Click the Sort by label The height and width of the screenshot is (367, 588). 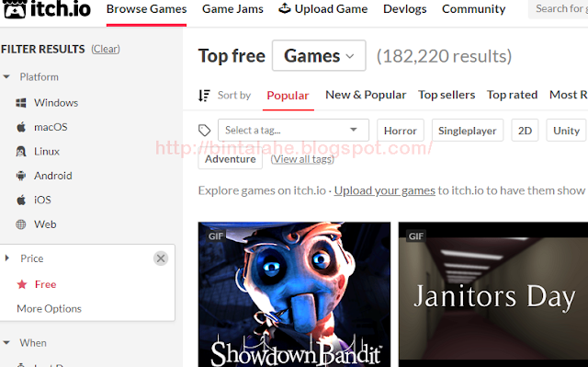coord(234,96)
